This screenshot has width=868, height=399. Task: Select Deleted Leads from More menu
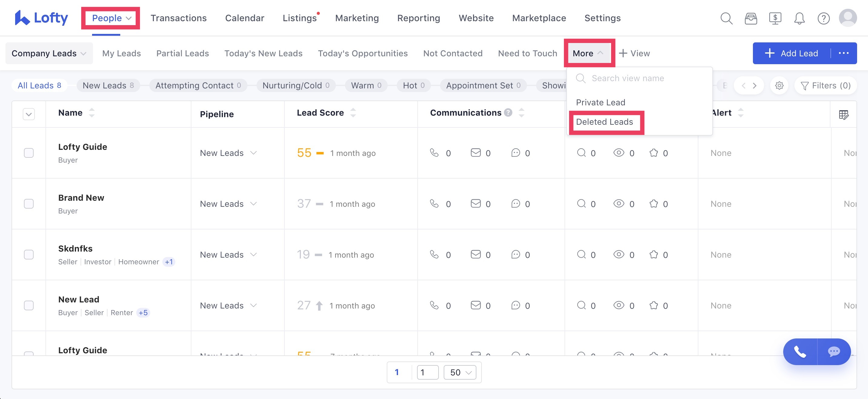(604, 122)
